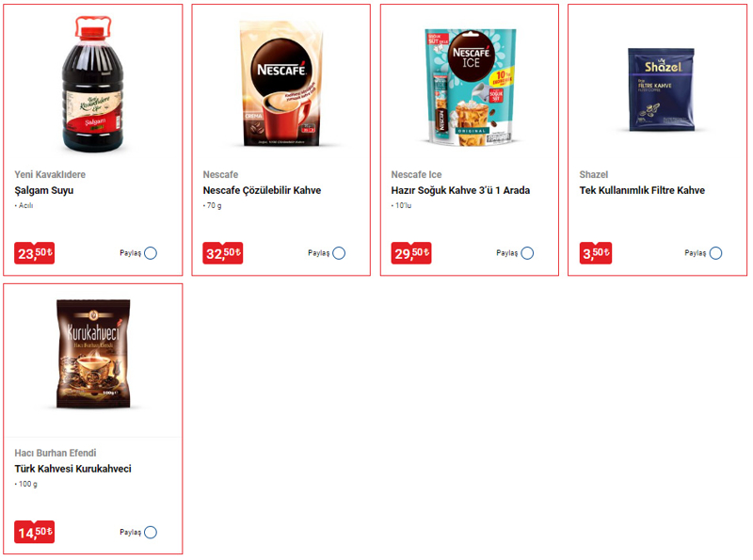The width and height of the screenshot is (753, 560).
Task: Open Şalgam Suyu product title
Action: (44, 191)
